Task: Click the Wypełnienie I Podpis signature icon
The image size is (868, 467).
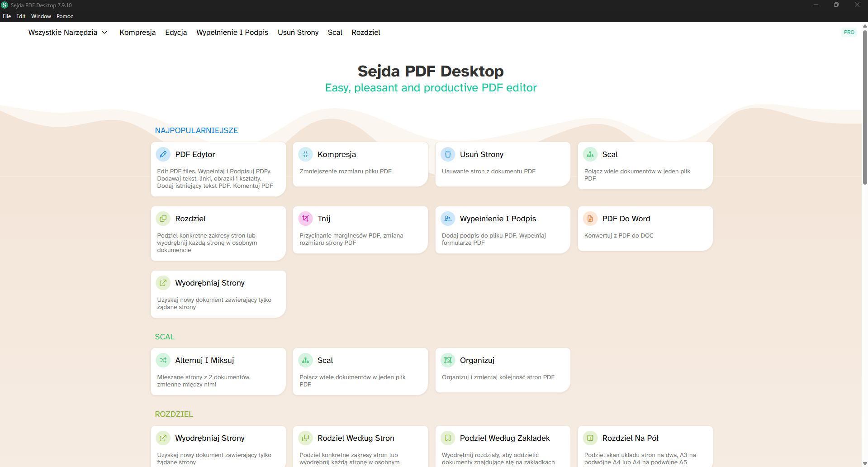Action: click(448, 219)
